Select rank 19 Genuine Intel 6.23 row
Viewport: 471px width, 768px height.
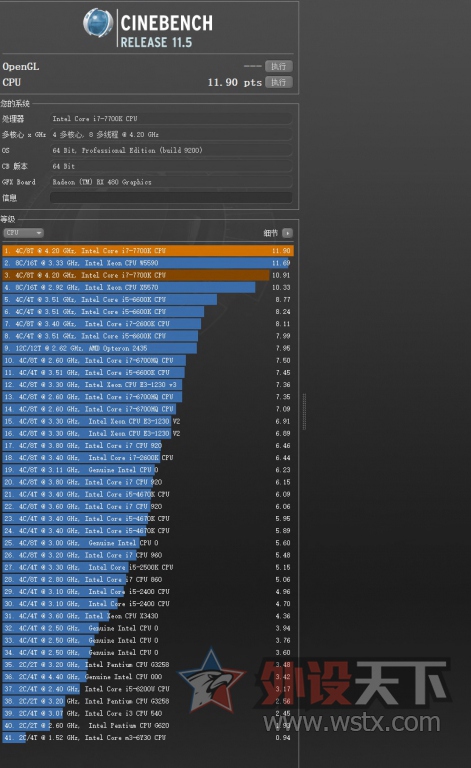click(x=148, y=470)
